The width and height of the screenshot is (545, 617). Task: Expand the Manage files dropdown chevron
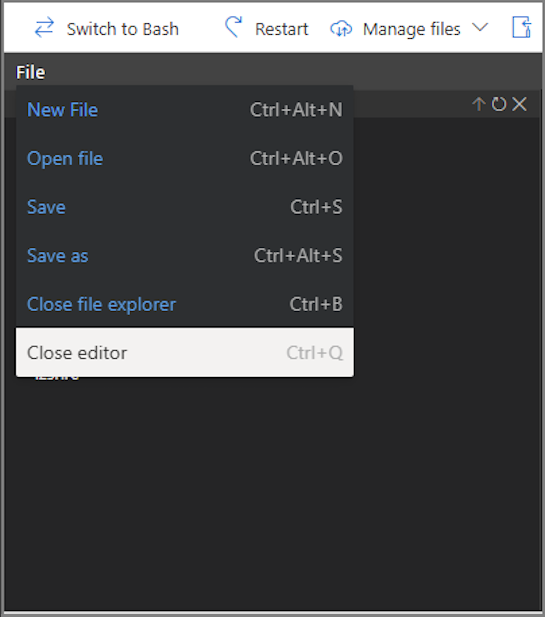coord(480,28)
